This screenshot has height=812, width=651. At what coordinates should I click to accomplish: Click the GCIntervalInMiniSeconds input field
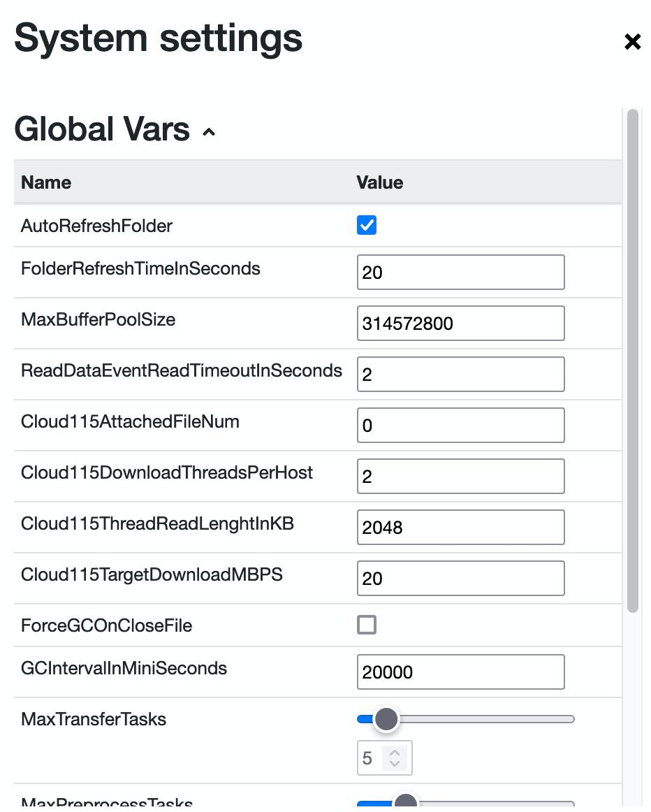[460, 672]
